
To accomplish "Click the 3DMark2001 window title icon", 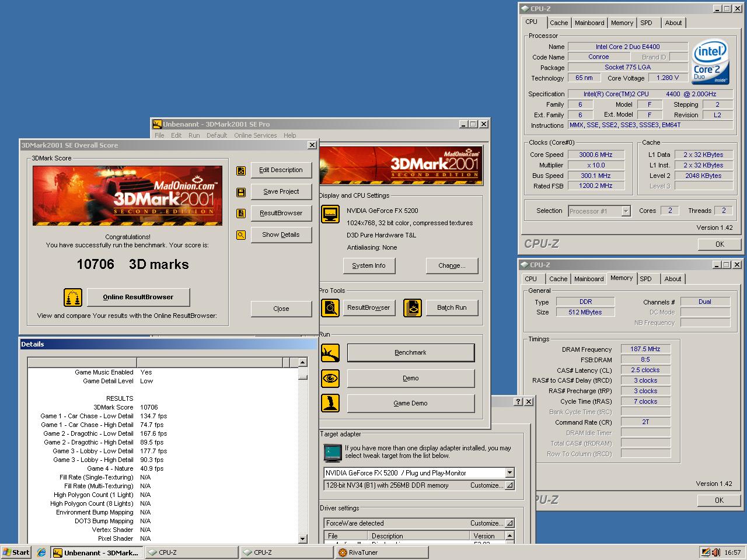I will pos(157,124).
